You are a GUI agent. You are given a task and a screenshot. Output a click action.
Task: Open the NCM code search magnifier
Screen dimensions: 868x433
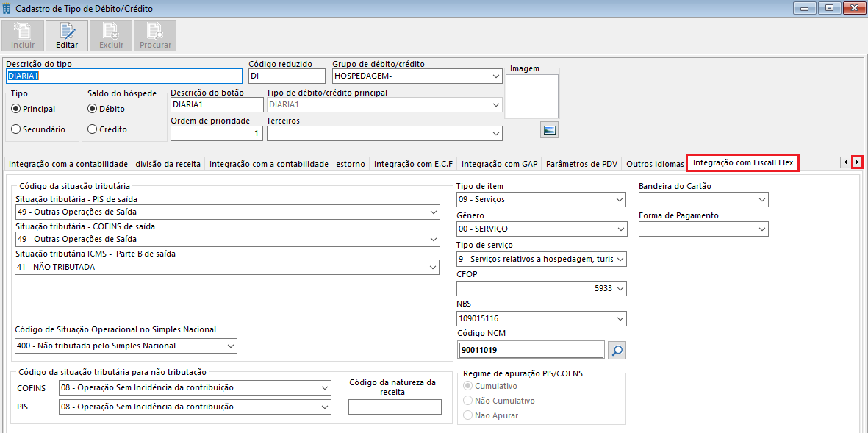click(x=617, y=350)
